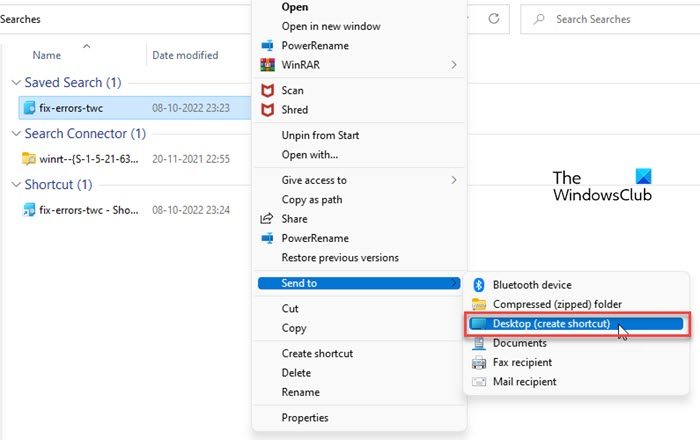Click the McAfee Scan shield icon
Viewport: 700px width, 440px height.
(x=267, y=90)
